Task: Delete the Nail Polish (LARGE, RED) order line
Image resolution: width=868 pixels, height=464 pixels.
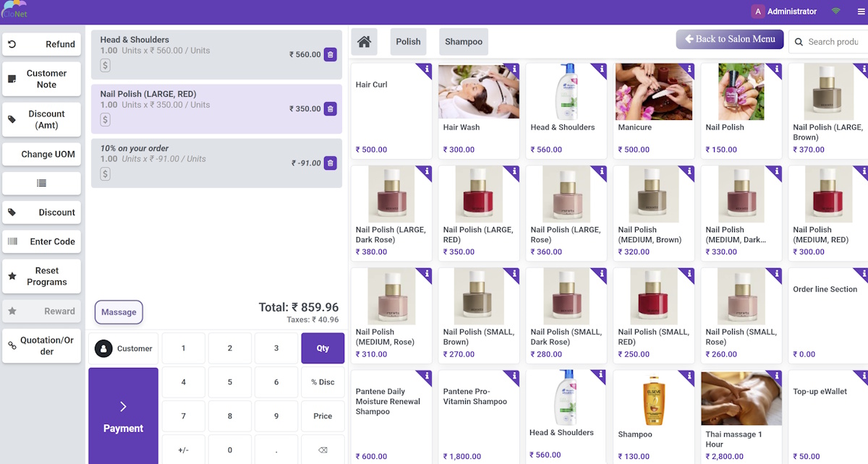Action: pyautogui.click(x=330, y=109)
